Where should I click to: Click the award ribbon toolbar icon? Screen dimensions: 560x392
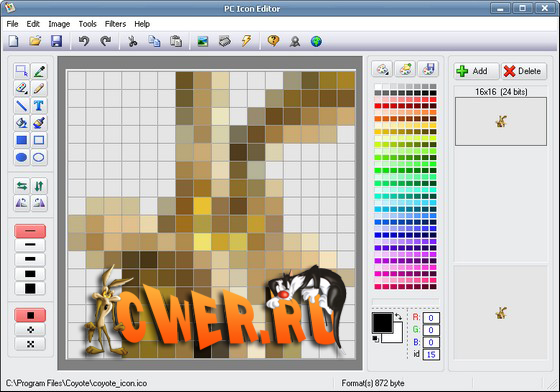click(x=295, y=41)
